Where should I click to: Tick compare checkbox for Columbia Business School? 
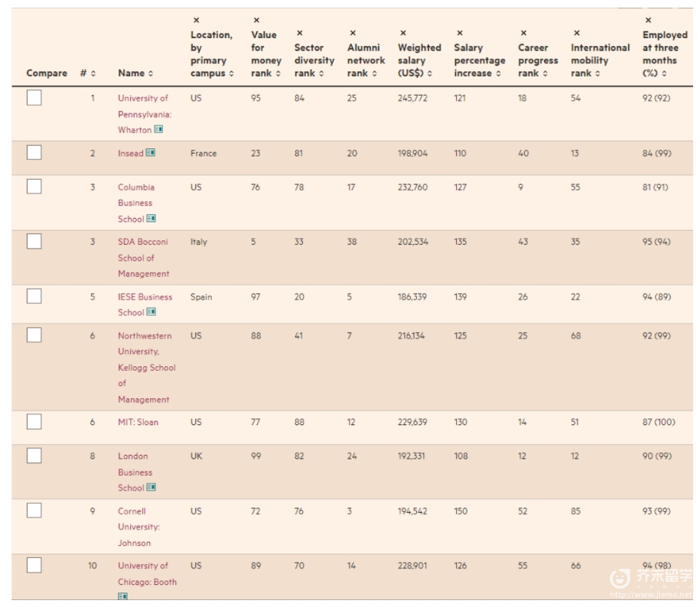34,187
